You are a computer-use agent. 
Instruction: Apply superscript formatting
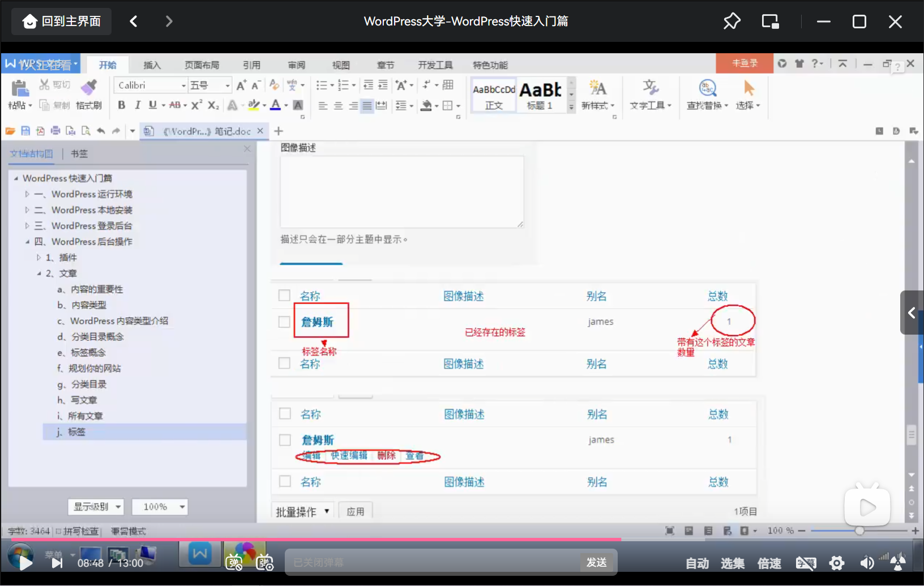coord(196,105)
